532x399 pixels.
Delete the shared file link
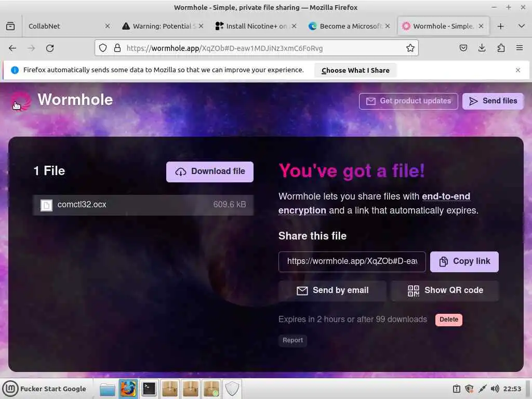448,320
